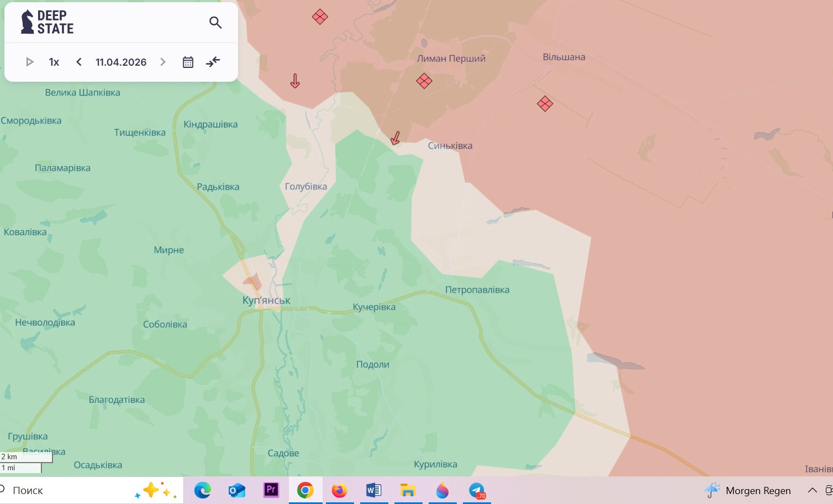Click red diamond marker near Лиман Перший
The height and width of the screenshot is (504, 833).
tap(424, 81)
